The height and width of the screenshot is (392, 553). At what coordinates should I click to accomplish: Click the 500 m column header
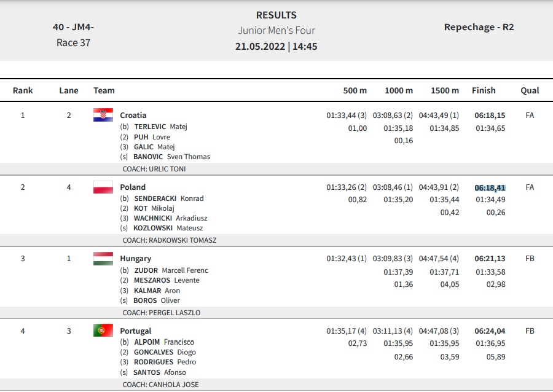coord(355,90)
